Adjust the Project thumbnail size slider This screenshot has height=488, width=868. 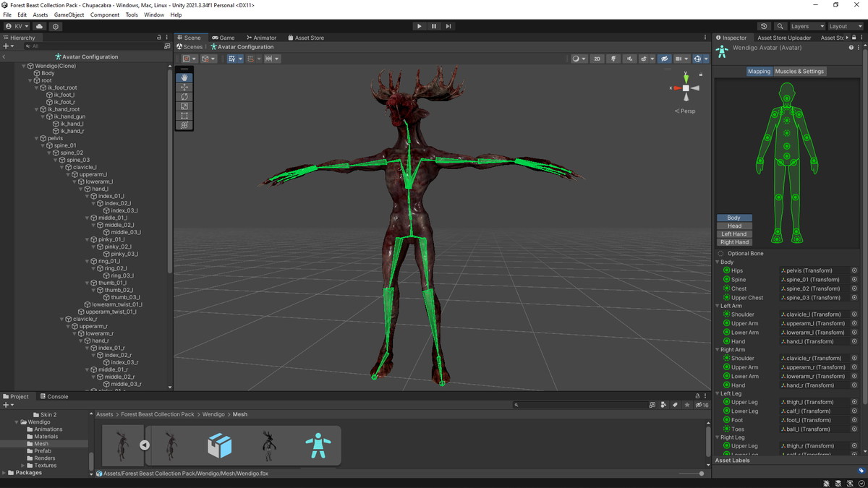pos(701,474)
